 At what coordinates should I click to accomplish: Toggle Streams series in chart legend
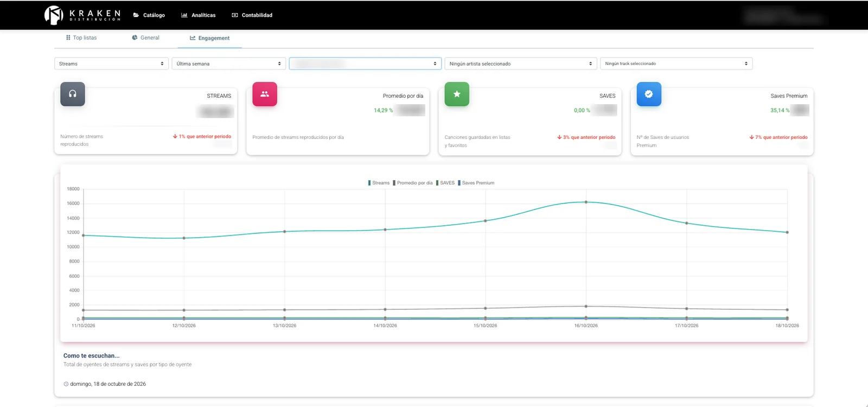pyautogui.click(x=379, y=183)
